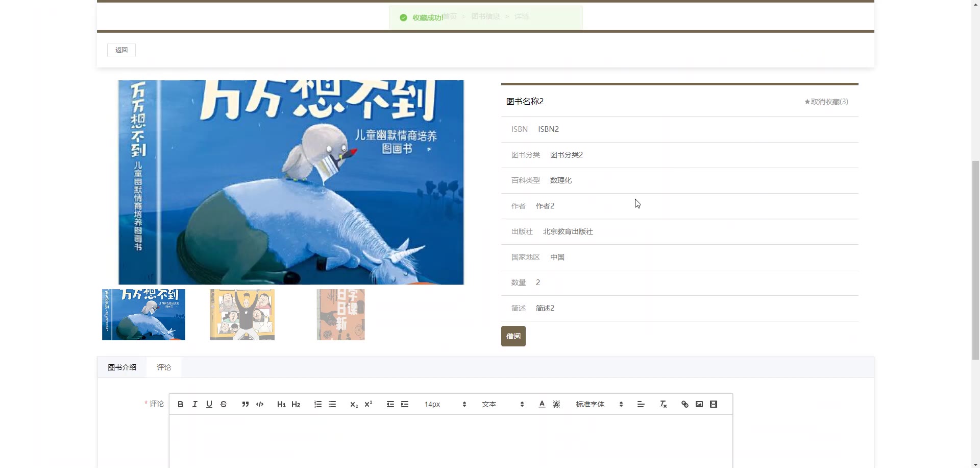
Task: Switch to the 图书介绍 tab
Action: click(122, 367)
